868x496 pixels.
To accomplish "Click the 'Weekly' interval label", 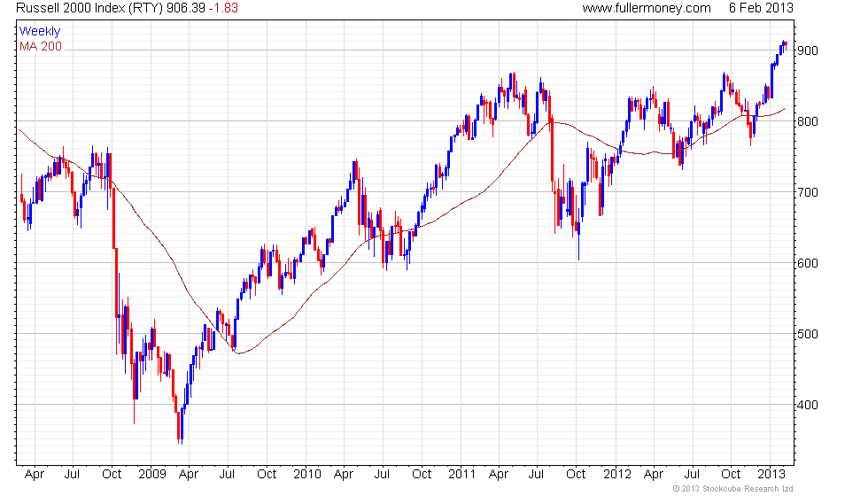I will 39,32.
